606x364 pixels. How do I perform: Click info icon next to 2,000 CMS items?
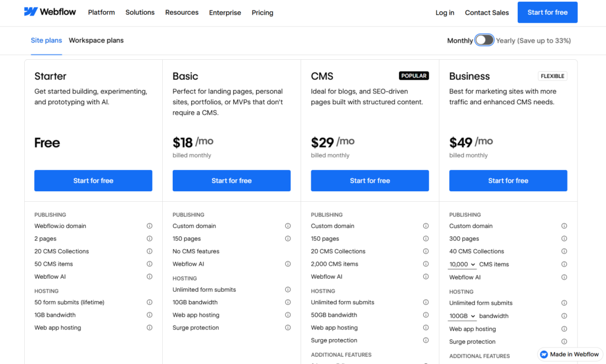tap(426, 263)
